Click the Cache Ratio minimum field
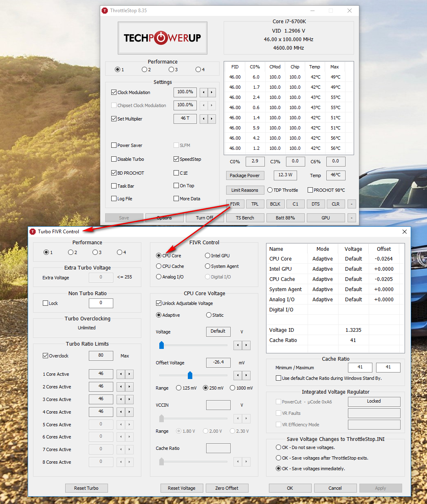Image resolution: width=427 pixels, height=504 pixels. (360, 367)
